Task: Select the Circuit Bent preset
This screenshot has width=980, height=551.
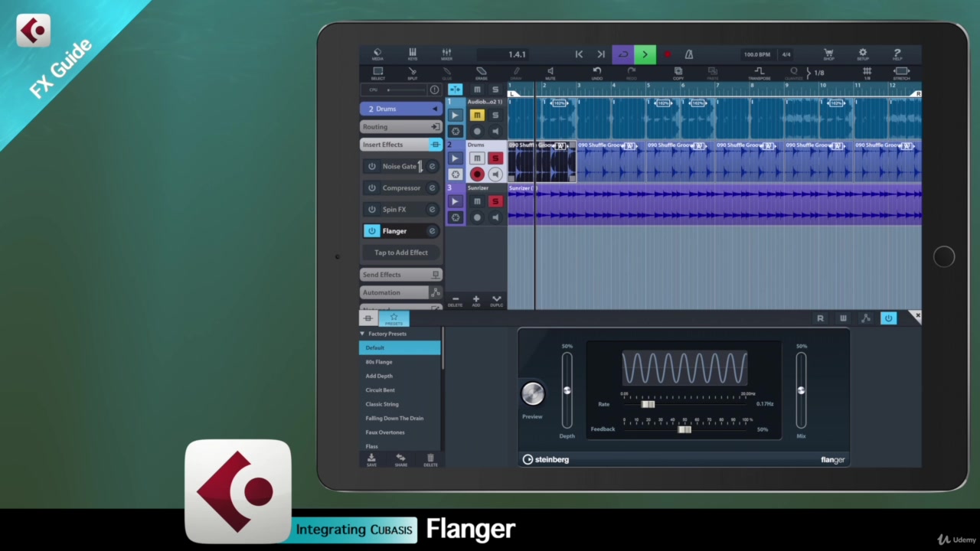Action: click(400, 390)
